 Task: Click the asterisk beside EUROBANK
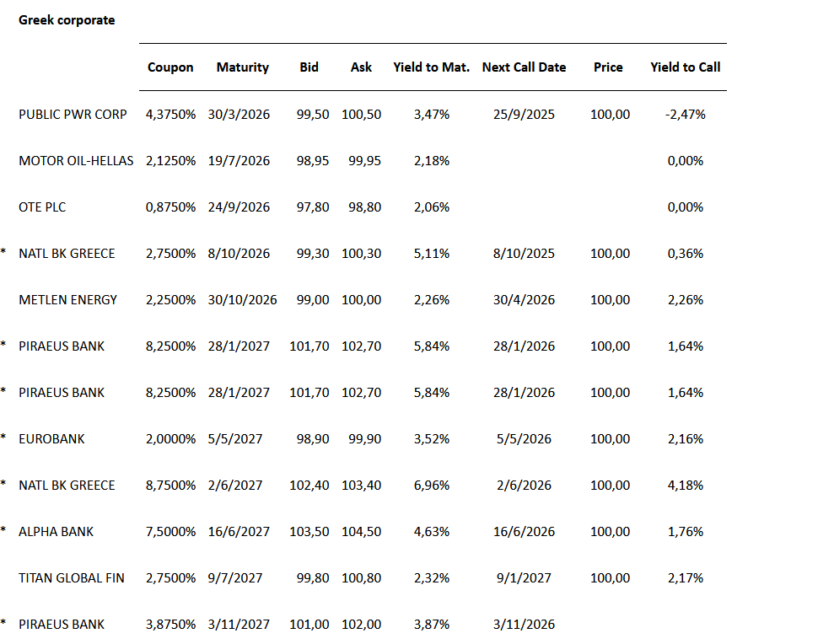pyautogui.click(x=3, y=438)
